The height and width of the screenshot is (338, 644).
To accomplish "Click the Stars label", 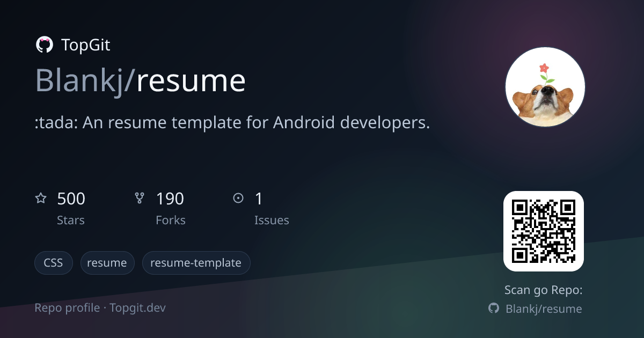I will click(71, 221).
